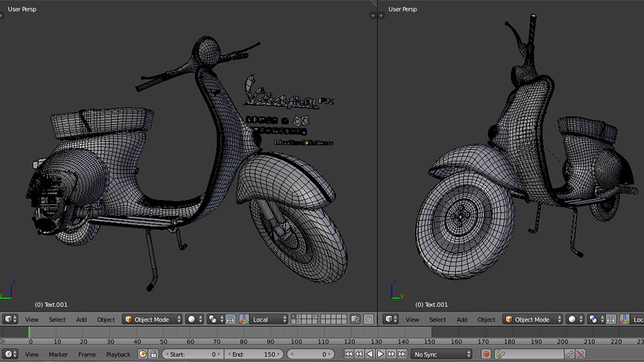Select first layer group in left viewport

pyautogui.click(x=305, y=319)
